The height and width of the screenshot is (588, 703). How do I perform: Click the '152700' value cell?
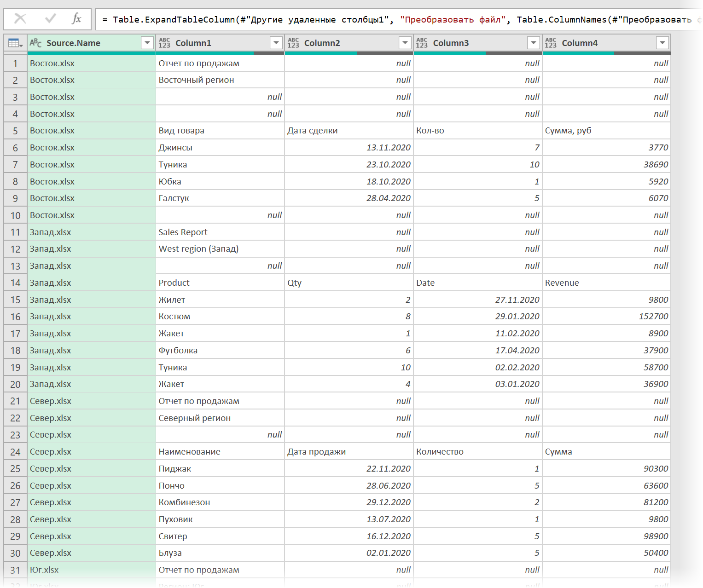(606, 317)
